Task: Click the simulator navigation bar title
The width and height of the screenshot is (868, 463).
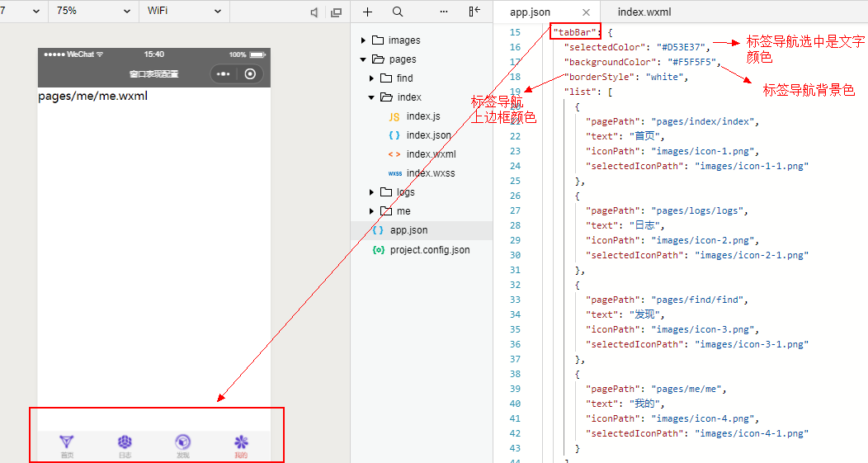Action: pyautogui.click(x=154, y=74)
